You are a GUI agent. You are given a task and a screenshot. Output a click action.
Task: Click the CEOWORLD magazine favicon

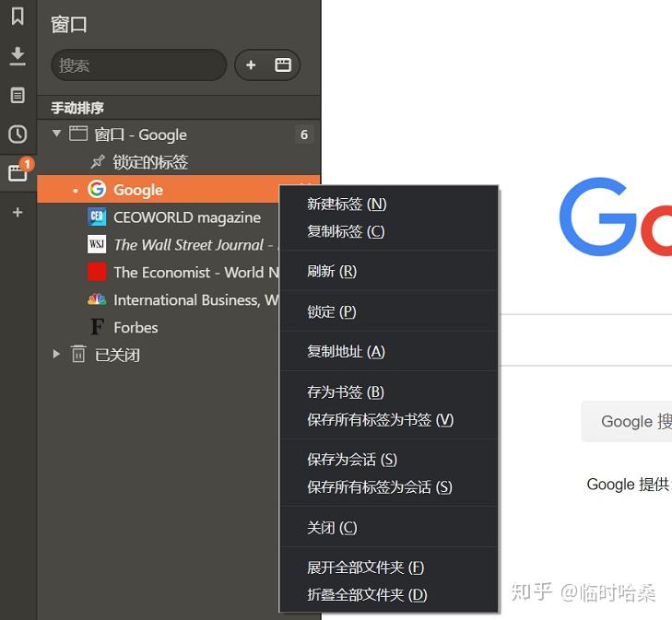(97, 216)
